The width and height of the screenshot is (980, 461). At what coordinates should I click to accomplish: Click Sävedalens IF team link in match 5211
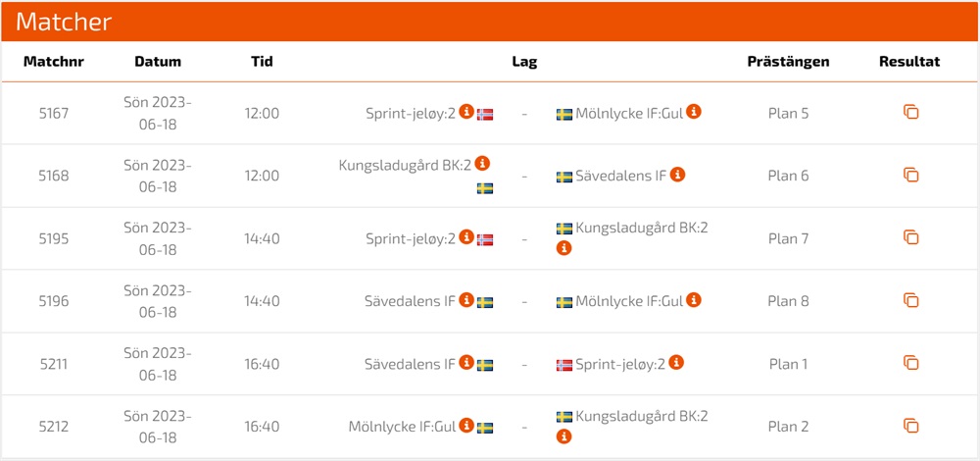pos(410,364)
